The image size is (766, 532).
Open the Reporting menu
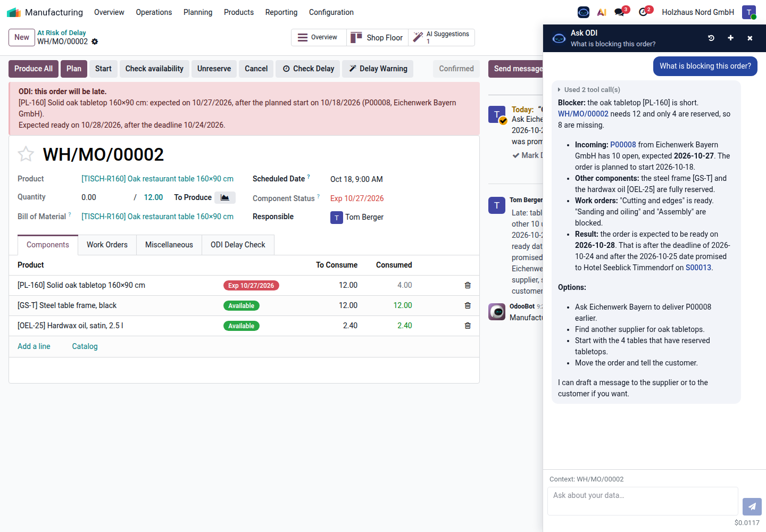coord(281,12)
